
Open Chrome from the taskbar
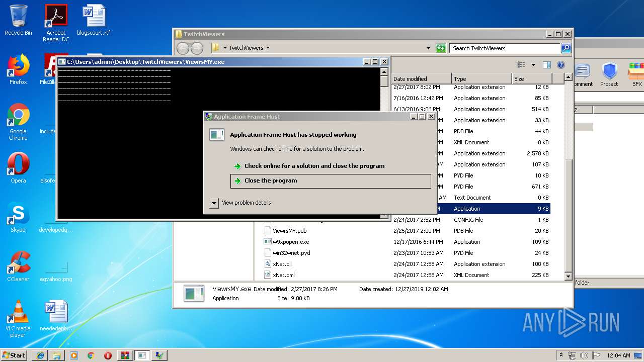point(91,355)
